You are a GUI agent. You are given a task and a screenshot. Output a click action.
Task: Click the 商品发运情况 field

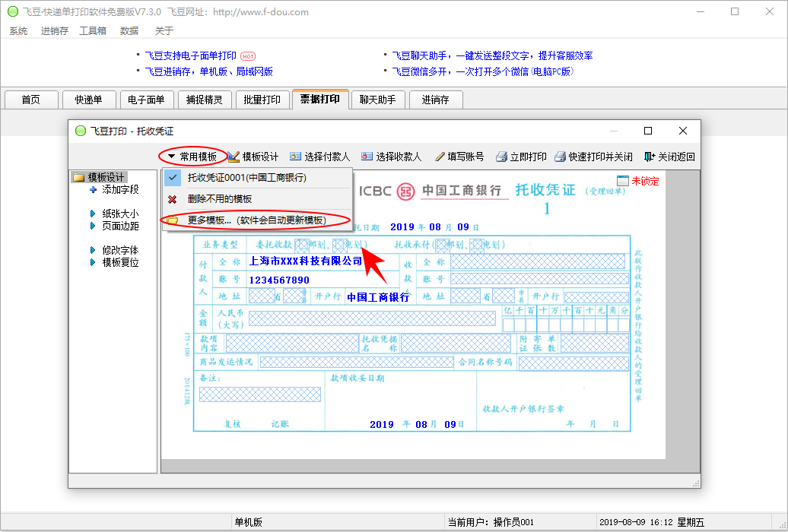[x=356, y=363]
